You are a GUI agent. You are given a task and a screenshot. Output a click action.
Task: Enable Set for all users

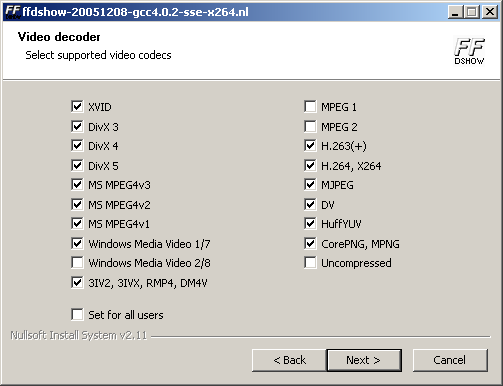77,314
